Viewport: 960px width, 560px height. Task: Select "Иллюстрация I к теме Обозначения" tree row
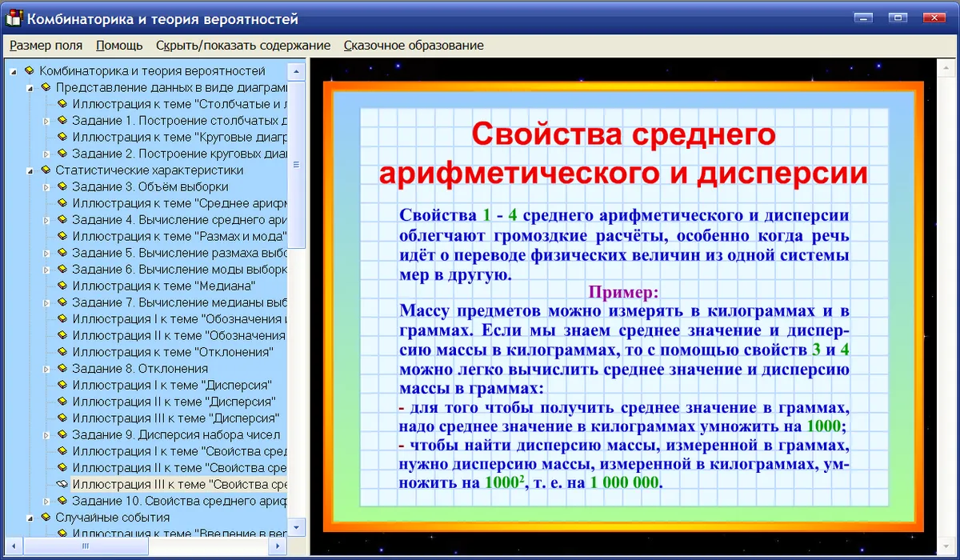[179, 318]
